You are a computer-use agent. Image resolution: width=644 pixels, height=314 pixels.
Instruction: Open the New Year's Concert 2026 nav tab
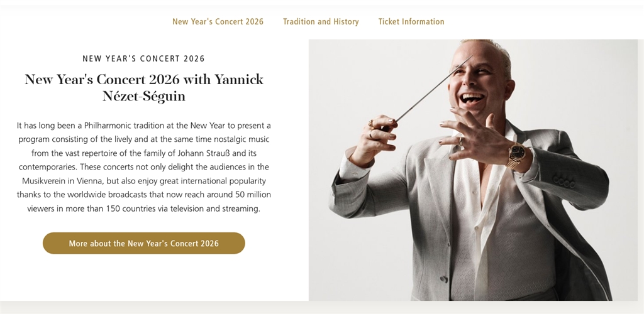(x=218, y=22)
